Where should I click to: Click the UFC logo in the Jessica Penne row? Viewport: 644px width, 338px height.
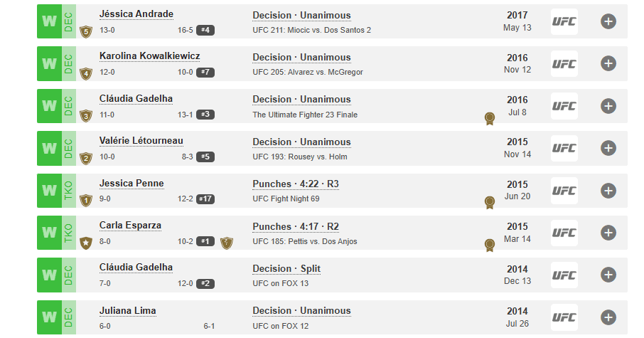564,191
